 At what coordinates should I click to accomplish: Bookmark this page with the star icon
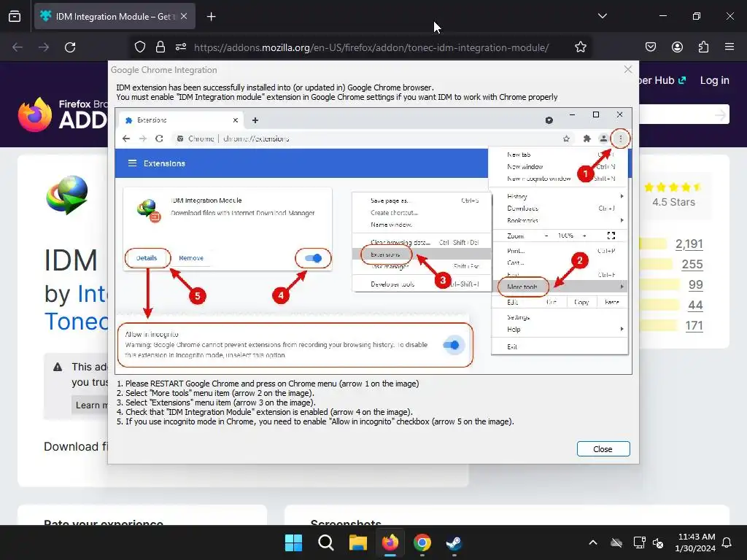click(x=580, y=47)
